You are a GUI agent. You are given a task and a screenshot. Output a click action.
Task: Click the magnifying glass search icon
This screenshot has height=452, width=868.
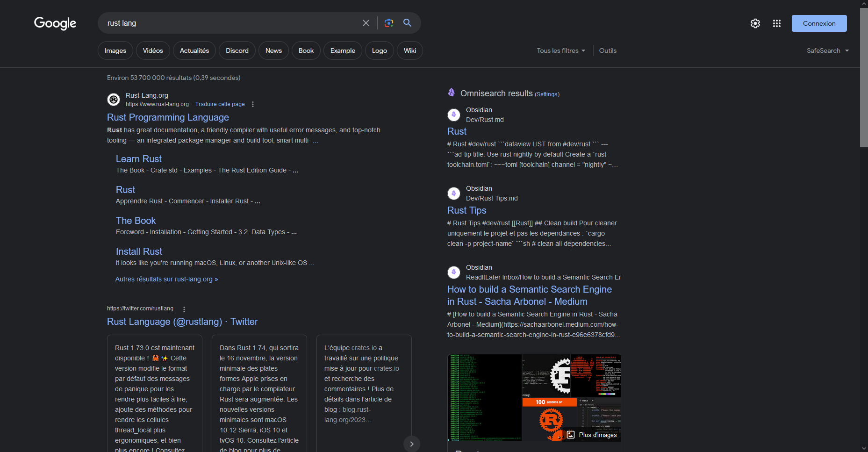tap(407, 23)
